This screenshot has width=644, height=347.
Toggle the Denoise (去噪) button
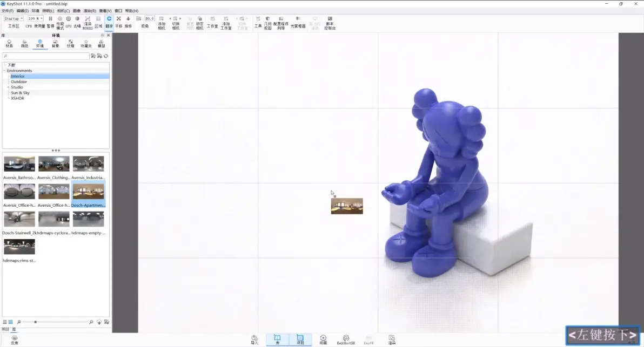77,22
